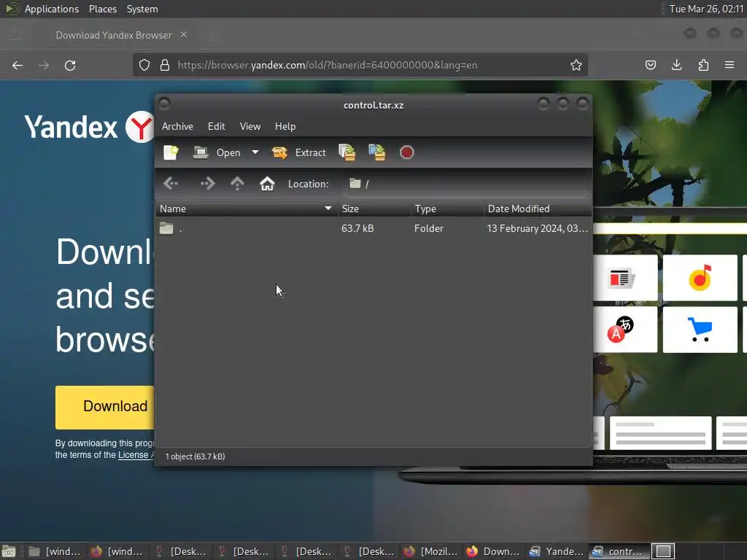Open the Edit menu in archive manager

pos(216,126)
